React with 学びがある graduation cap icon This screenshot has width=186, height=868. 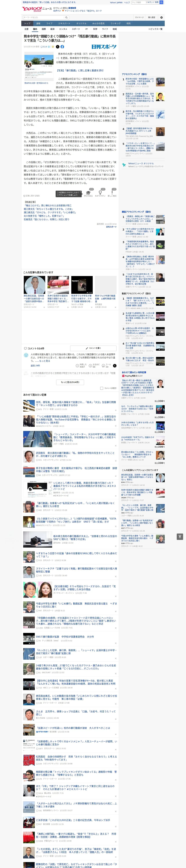coord(89,193)
